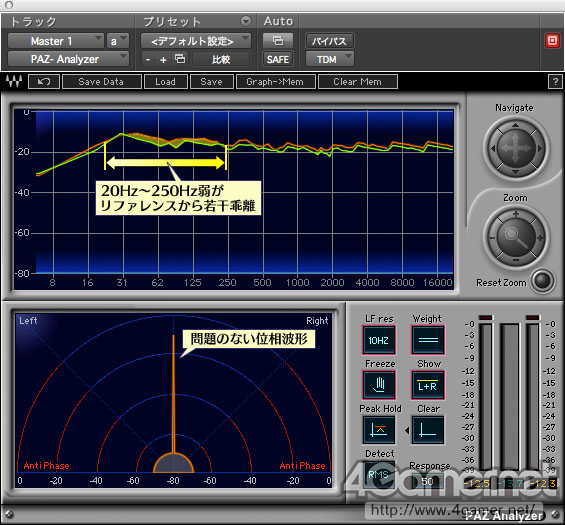The width and height of the screenshot is (565, 525).
Task: Zoom in horizontally with right plus
Action: coord(540,238)
